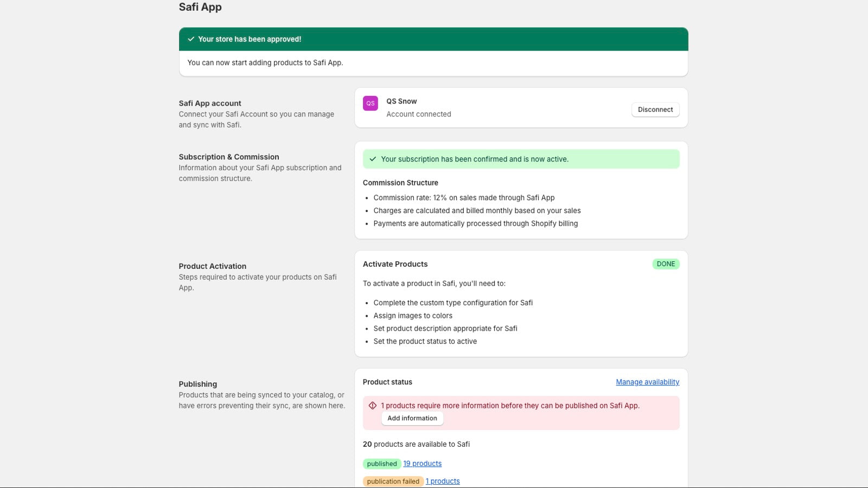The width and height of the screenshot is (868, 488).
Task: Click 'Charges are calculated and billed monthly' text
Action: pyautogui.click(x=477, y=211)
